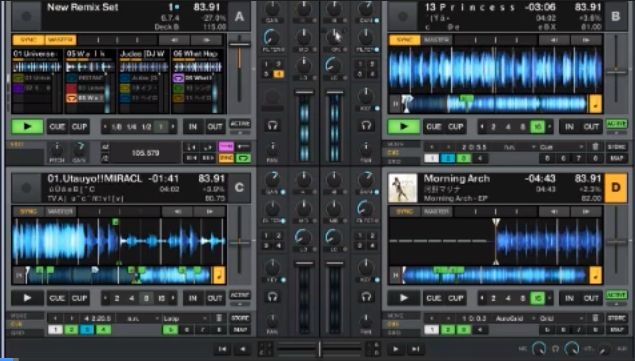Toggle the ACTIVE loop button on Deck B
Screen dimensions: 635x361
click(x=616, y=124)
